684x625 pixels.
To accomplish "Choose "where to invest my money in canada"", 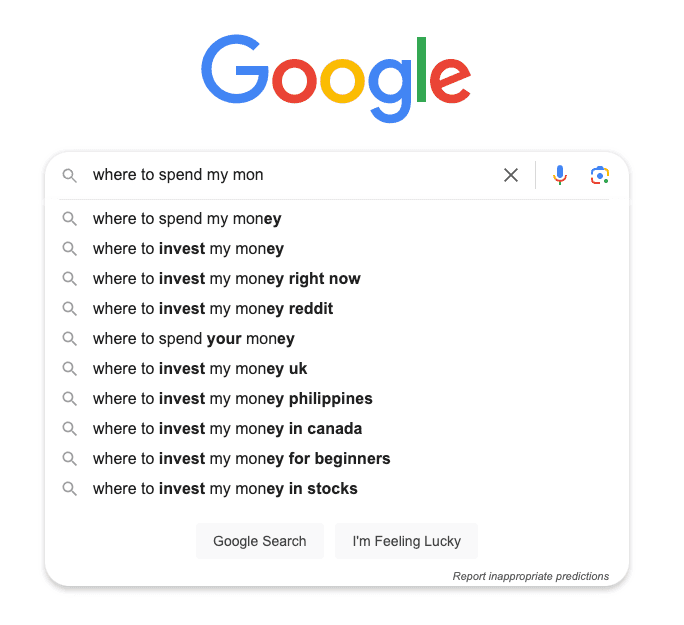I will [x=227, y=429].
